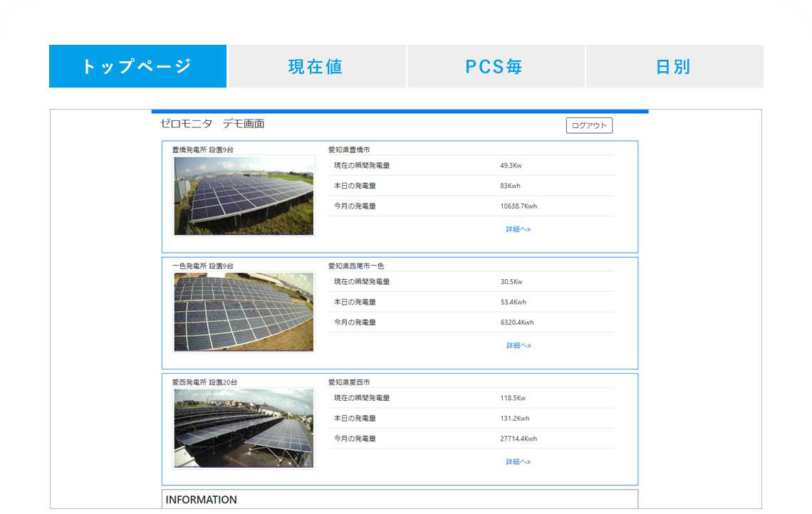Open 詳細へ link for 豊橋発電所
The width and height of the screenshot is (812, 514).
pos(519,229)
